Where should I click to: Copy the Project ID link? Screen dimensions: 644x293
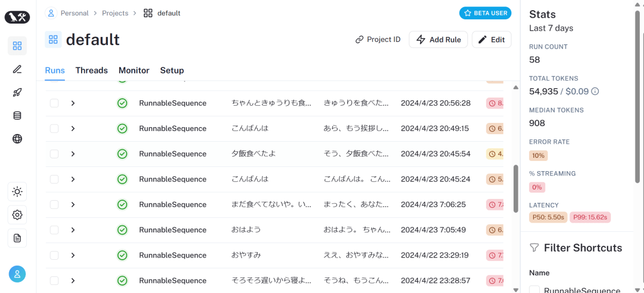pos(378,39)
